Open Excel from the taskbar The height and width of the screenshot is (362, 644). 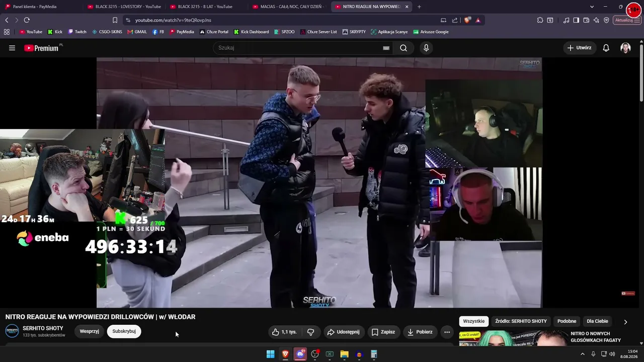330,354
